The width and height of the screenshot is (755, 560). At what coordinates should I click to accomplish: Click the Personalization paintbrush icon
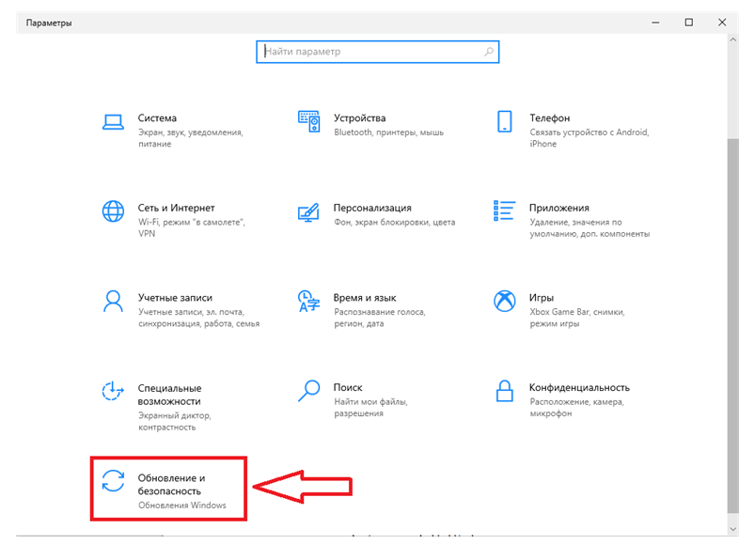pos(309,210)
